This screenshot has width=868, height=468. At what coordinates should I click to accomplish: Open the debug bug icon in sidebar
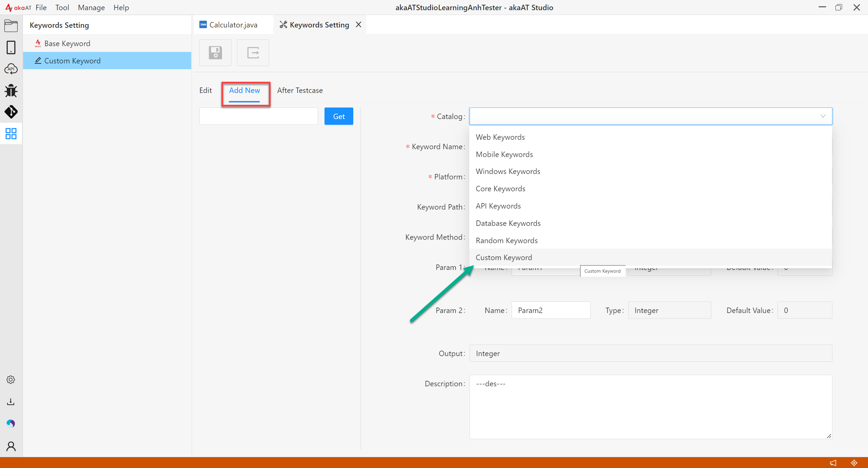[11, 91]
